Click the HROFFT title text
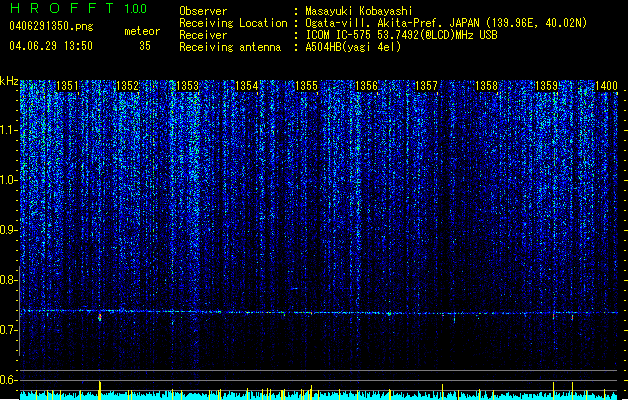Viewport: 629px width, 400px height. pos(61,8)
